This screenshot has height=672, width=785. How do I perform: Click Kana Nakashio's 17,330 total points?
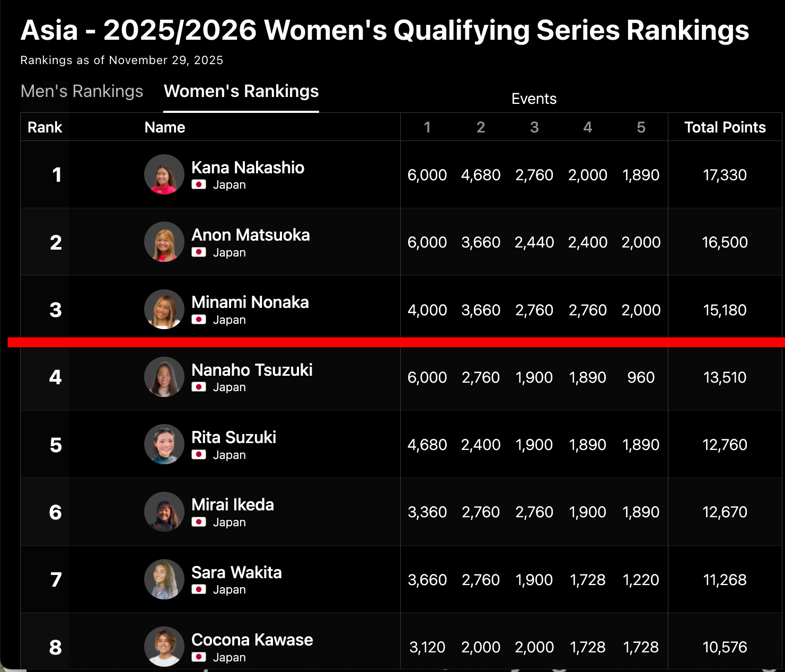(725, 175)
